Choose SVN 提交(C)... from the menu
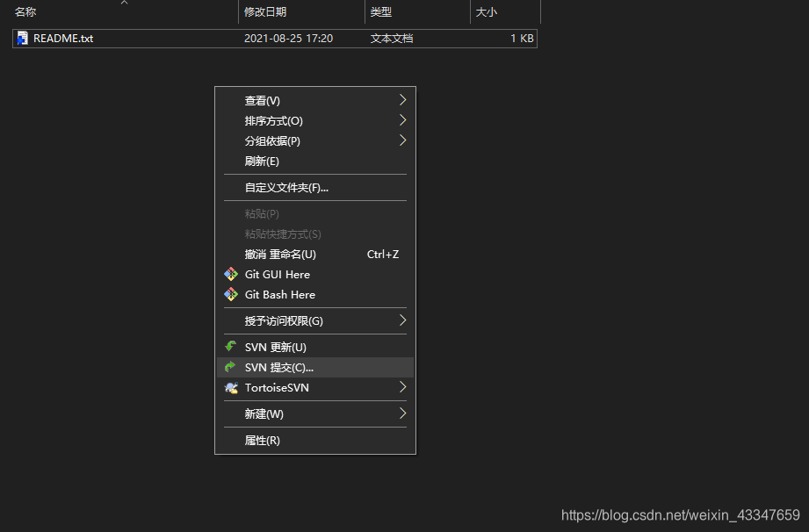The image size is (809, 532). (315, 367)
